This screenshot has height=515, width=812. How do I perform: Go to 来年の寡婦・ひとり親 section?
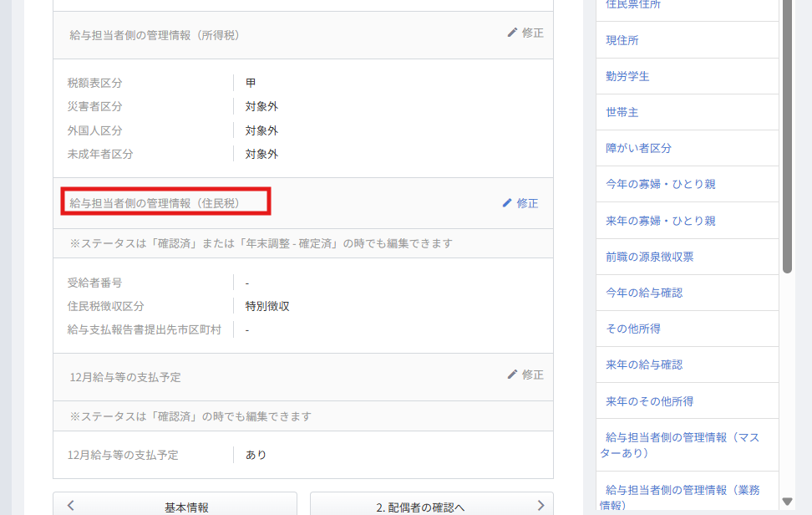[x=660, y=221]
